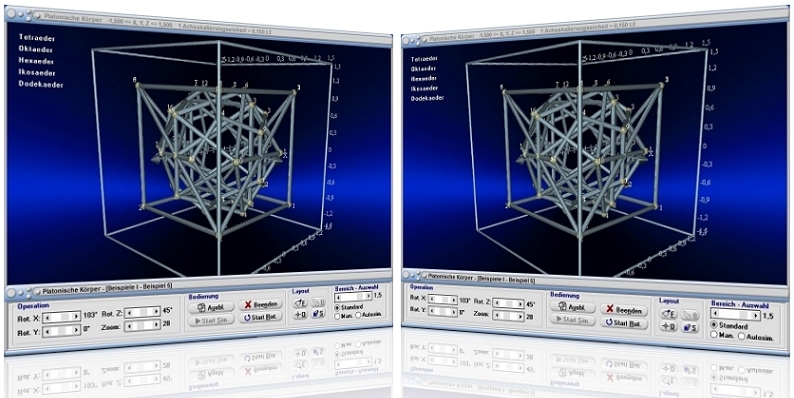Click Zoom right arrow in right window
This screenshot has width=794, height=398.
pos(520,316)
